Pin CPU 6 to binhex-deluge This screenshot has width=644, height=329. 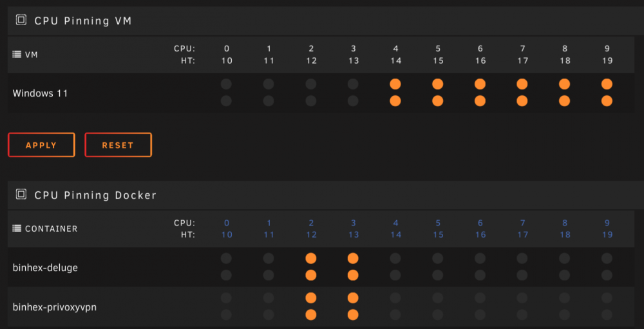[480, 258]
